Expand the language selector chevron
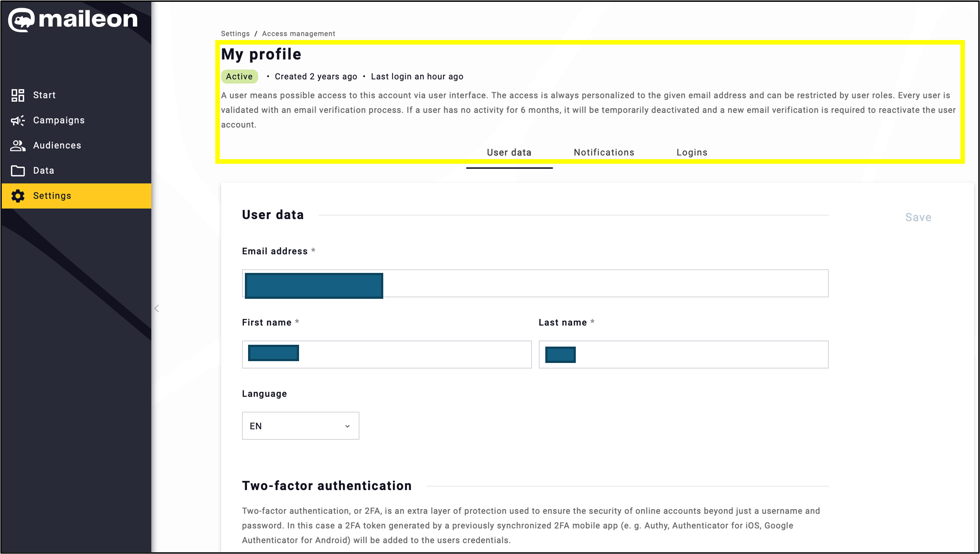Image resolution: width=980 pixels, height=554 pixels. (x=347, y=426)
